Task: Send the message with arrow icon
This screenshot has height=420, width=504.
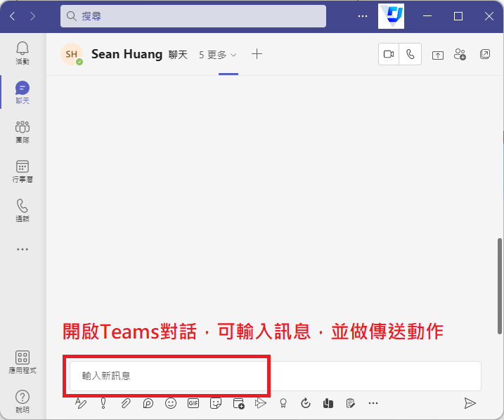Action: [470, 403]
